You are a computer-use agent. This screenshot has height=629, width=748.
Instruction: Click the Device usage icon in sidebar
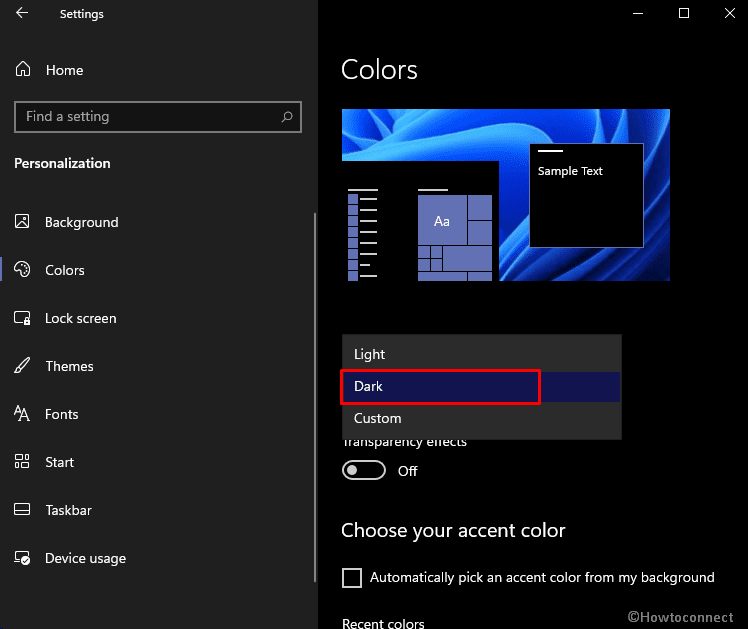click(x=23, y=558)
